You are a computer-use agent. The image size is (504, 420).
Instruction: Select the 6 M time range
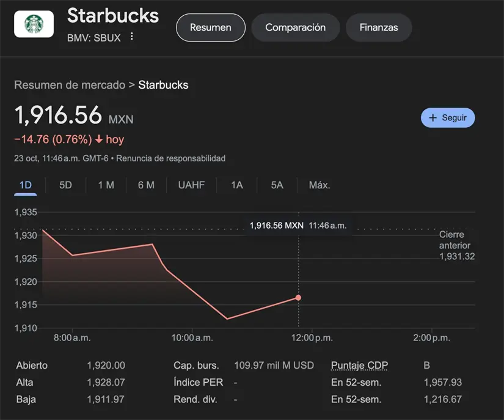pyautogui.click(x=146, y=185)
